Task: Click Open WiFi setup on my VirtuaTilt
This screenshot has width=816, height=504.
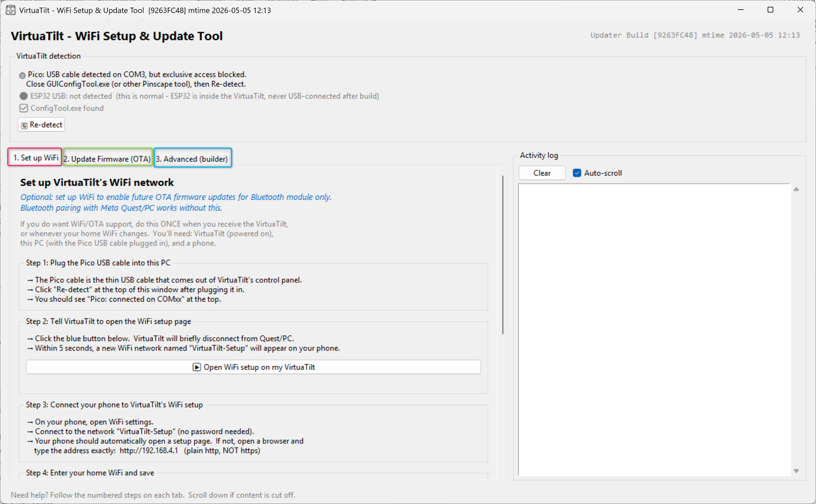Action: [x=253, y=367]
